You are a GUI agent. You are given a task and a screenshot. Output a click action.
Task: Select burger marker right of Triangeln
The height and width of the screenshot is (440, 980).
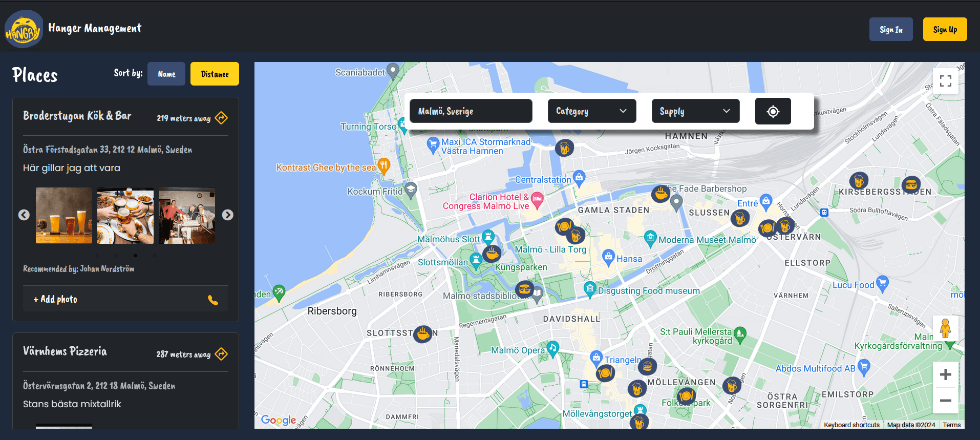(647, 366)
